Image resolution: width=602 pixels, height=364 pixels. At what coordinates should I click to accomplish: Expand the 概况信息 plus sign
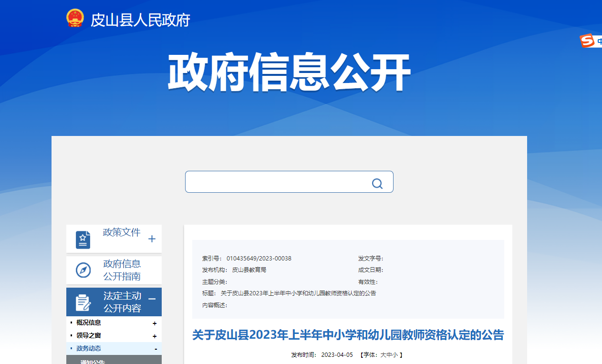coord(155,323)
